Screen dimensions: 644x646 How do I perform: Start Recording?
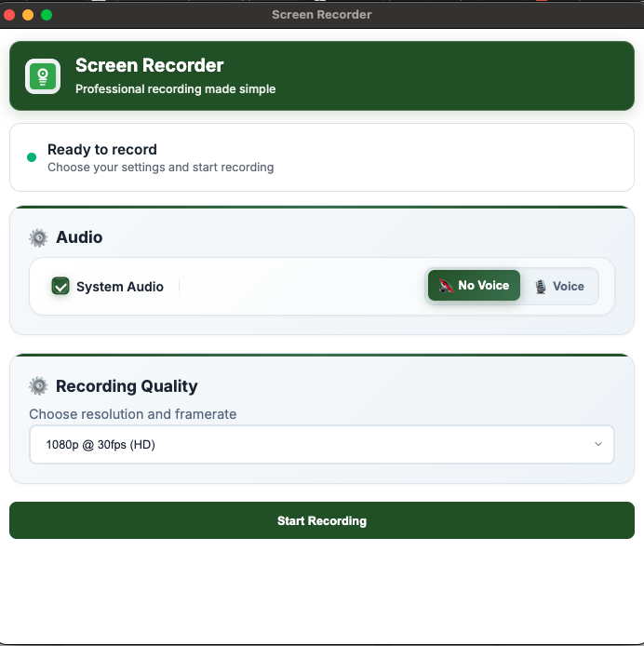(x=322, y=520)
